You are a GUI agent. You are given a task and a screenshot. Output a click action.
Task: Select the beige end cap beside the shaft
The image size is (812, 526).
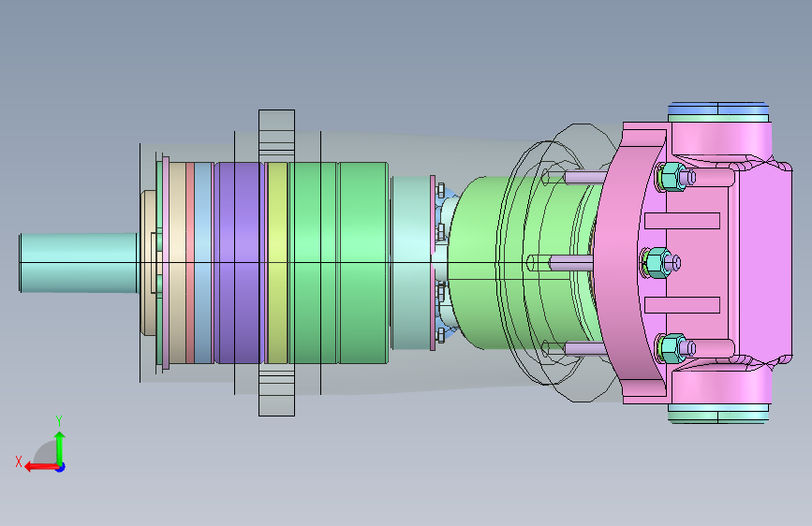(x=148, y=262)
